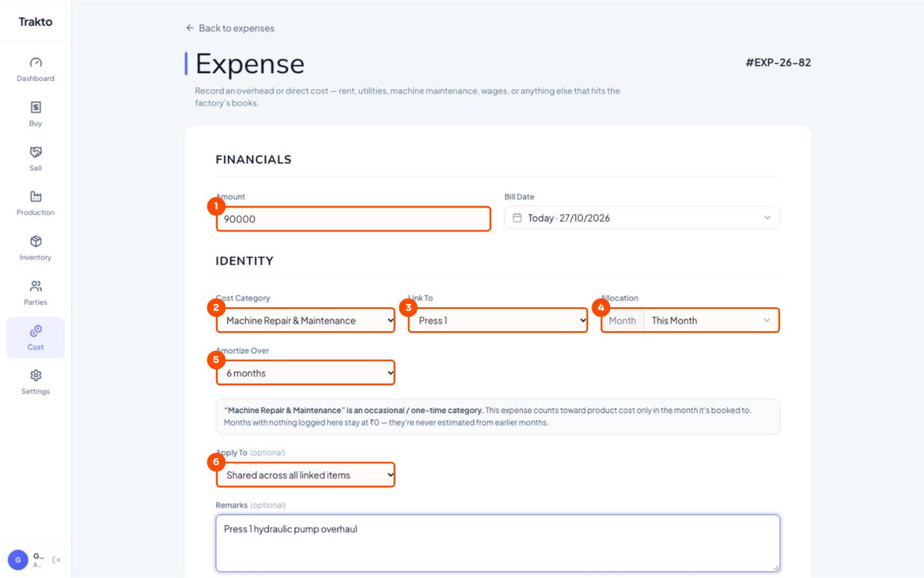The height and width of the screenshot is (578, 924).
Task: Click the Month allocation prefix label
Action: coord(622,320)
